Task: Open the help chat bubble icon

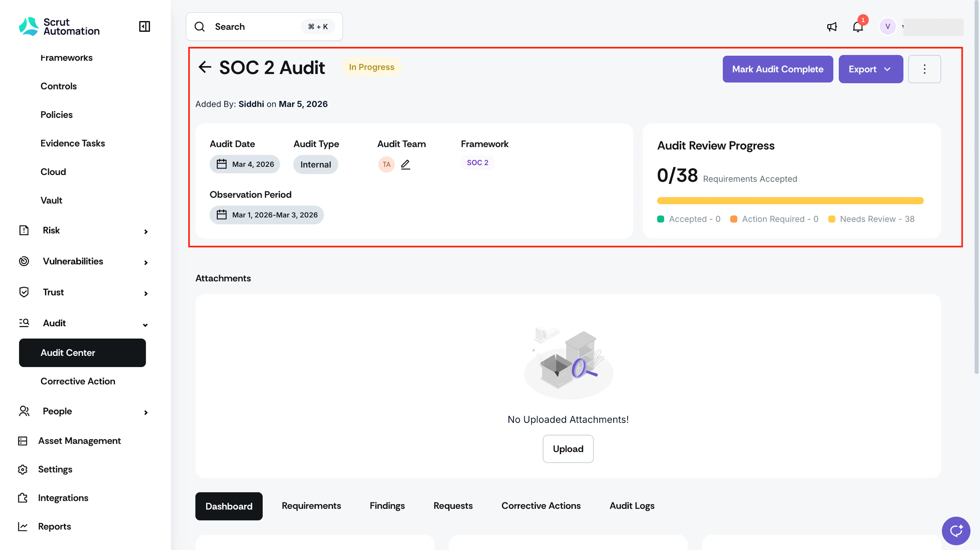Action: pos(956,531)
